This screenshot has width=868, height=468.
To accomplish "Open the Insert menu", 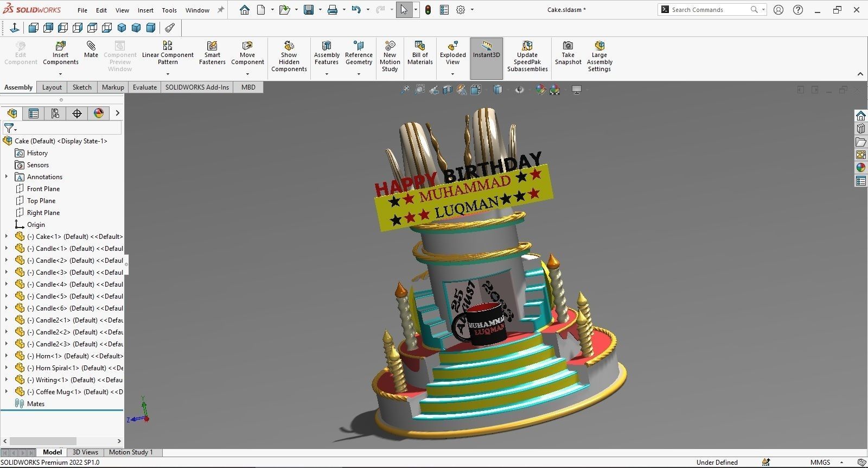I will tap(145, 10).
